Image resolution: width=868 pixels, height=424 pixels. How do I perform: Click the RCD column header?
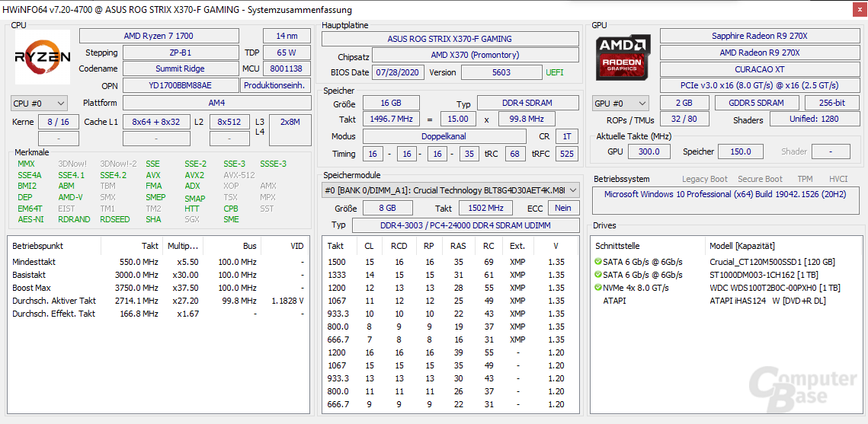[399, 246]
